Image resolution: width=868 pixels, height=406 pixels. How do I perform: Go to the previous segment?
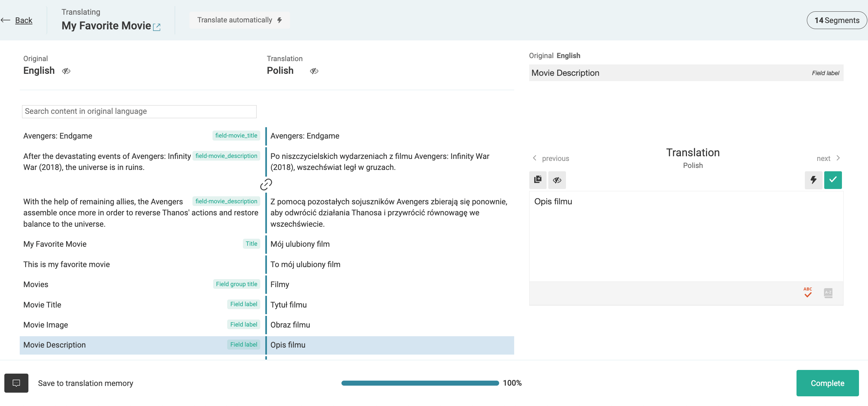551,158
